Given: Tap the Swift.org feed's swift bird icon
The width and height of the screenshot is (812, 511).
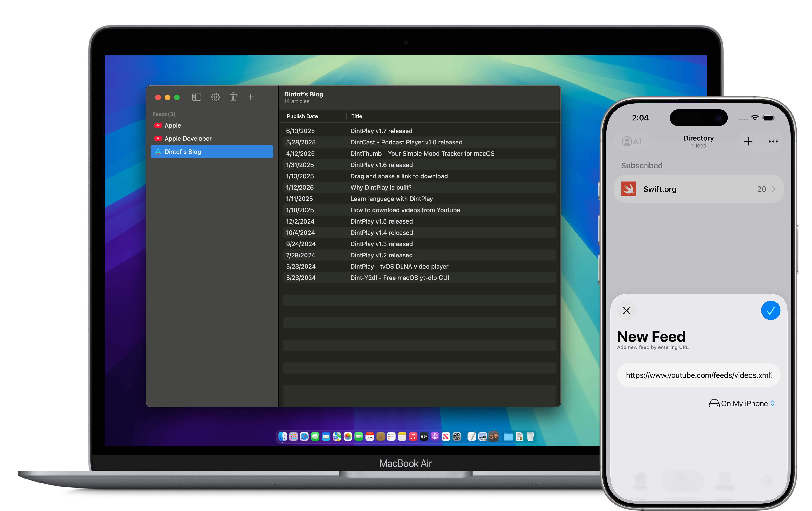Looking at the screenshot, I should pyautogui.click(x=629, y=189).
